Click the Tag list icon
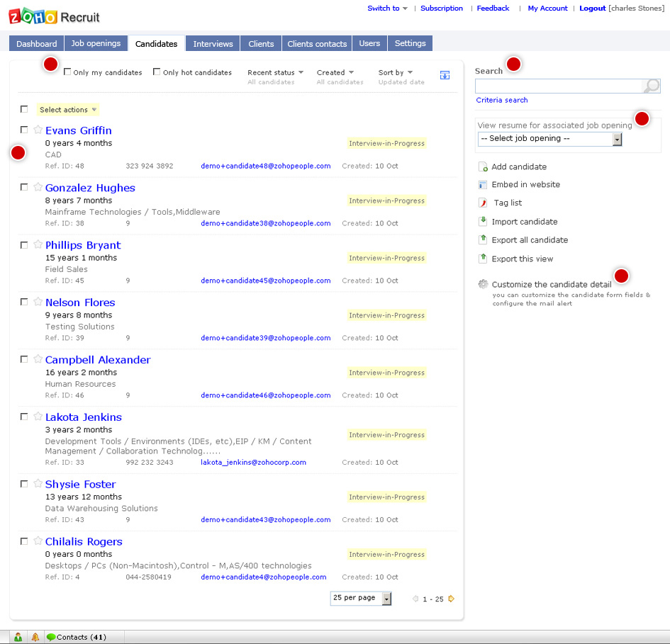Image resolution: width=670 pixels, height=644 pixels. tap(483, 203)
